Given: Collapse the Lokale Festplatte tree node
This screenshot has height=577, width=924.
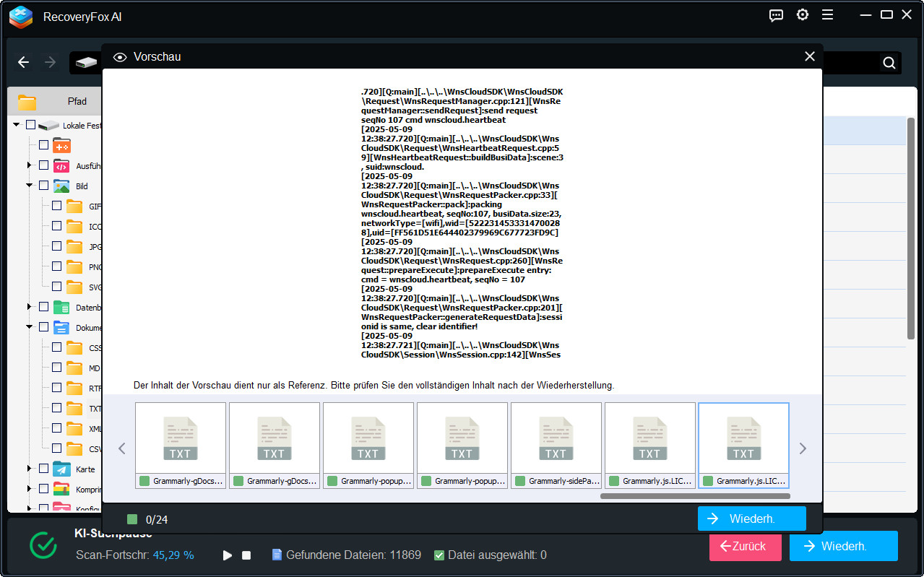Looking at the screenshot, I should (17, 125).
